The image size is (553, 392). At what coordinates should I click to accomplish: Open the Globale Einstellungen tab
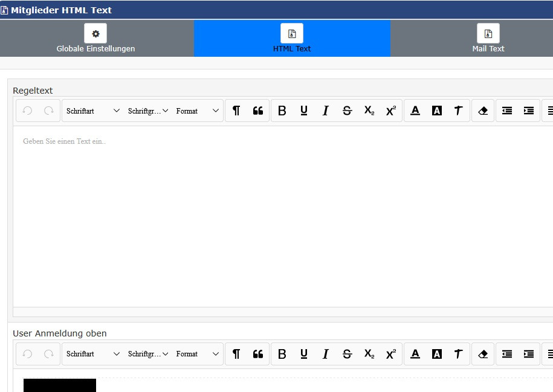pyautogui.click(x=95, y=38)
